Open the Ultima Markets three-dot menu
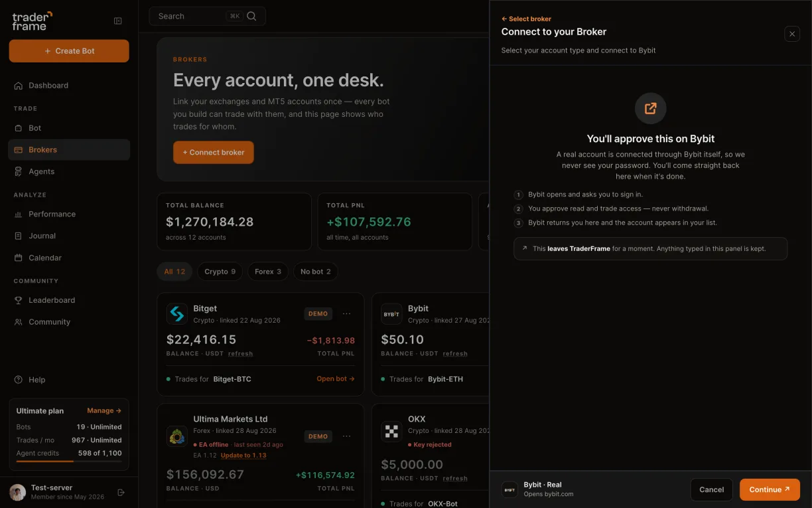812x508 pixels. pos(346,436)
